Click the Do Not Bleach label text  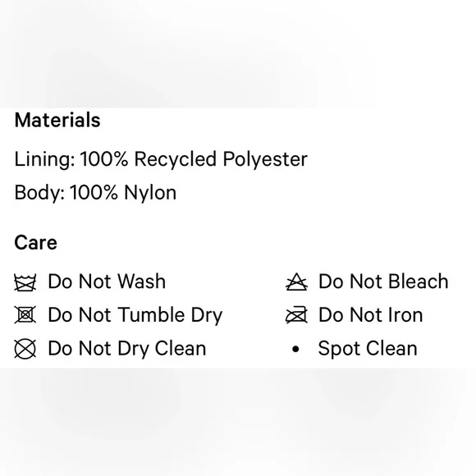point(383,281)
